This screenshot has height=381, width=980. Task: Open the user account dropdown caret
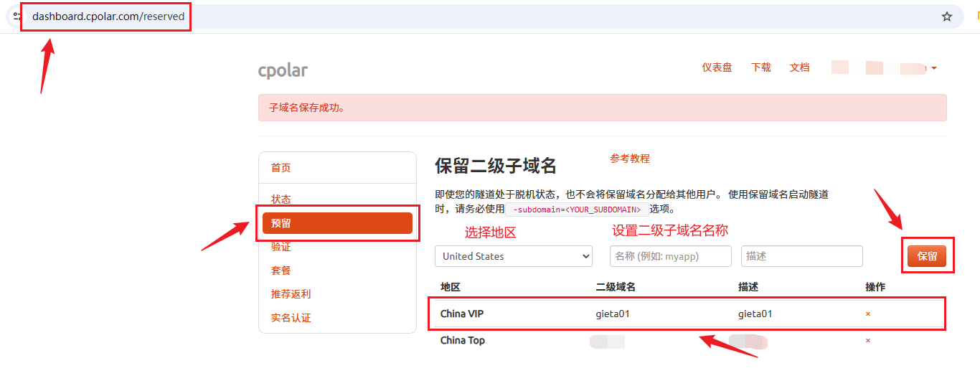(x=934, y=69)
